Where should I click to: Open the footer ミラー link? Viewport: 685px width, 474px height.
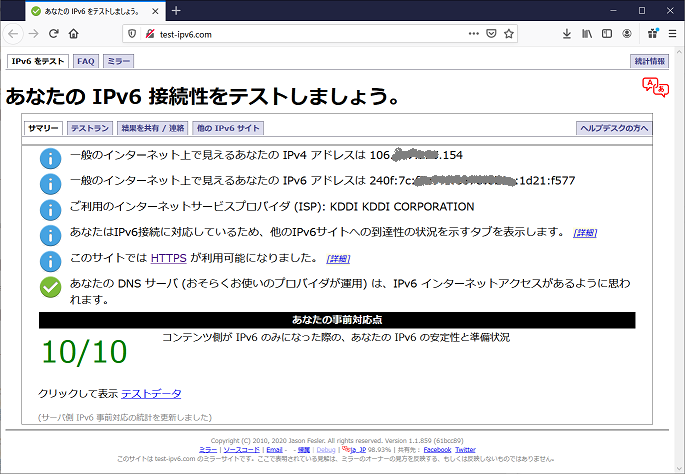tap(208, 450)
